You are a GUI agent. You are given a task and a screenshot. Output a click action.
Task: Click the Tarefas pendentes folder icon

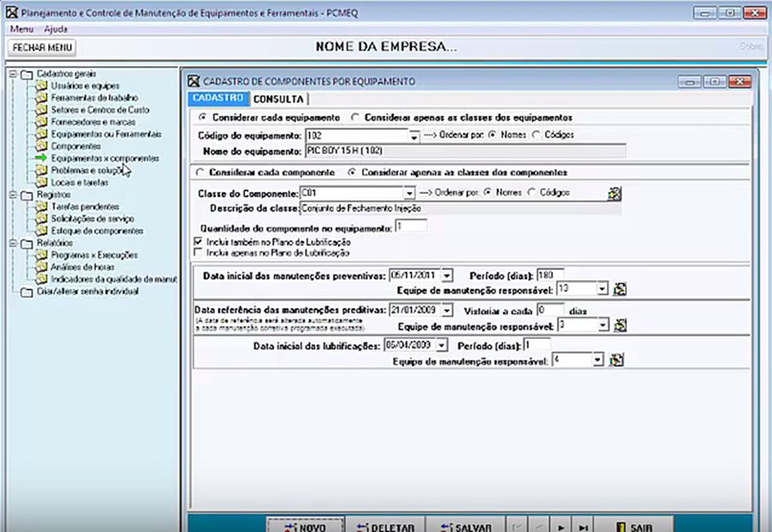(41, 206)
